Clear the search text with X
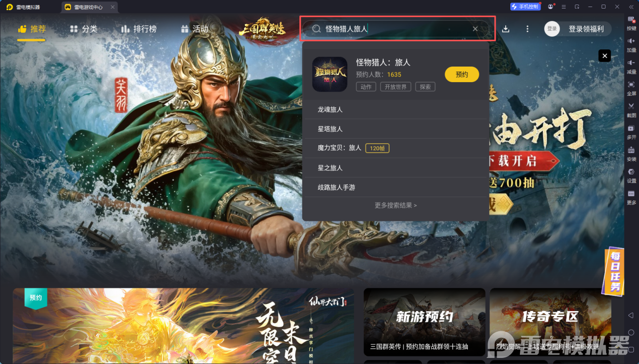The width and height of the screenshot is (639, 364). (475, 29)
